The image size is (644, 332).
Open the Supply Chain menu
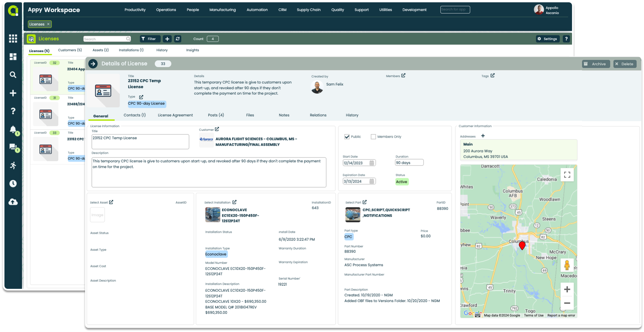[309, 10]
